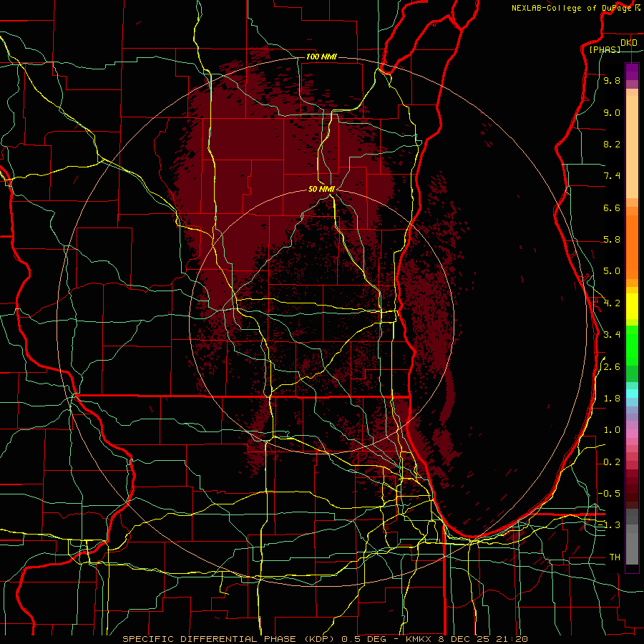Screen dimensions: 644x644
Task: Click the 9.8 value on the color scale
Action: (x=612, y=80)
